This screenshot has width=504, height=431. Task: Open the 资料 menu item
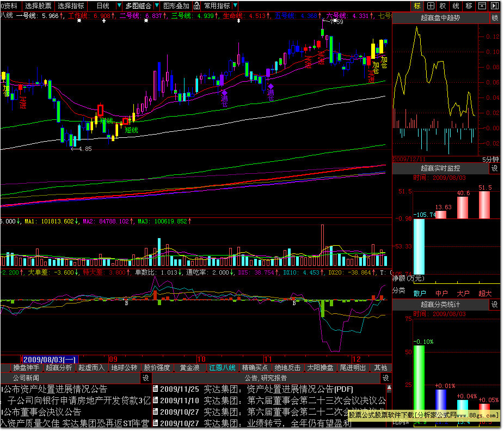[9, 6]
